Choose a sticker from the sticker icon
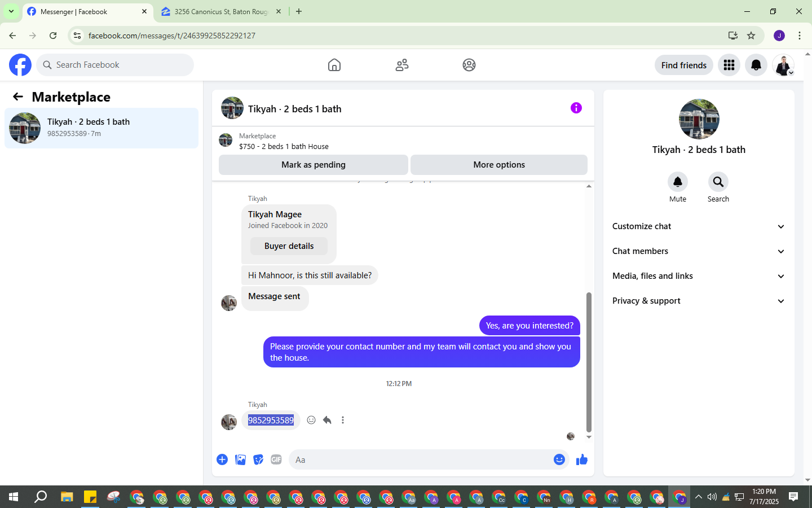812x508 pixels. pyautogui.click(x=258, y=459)
